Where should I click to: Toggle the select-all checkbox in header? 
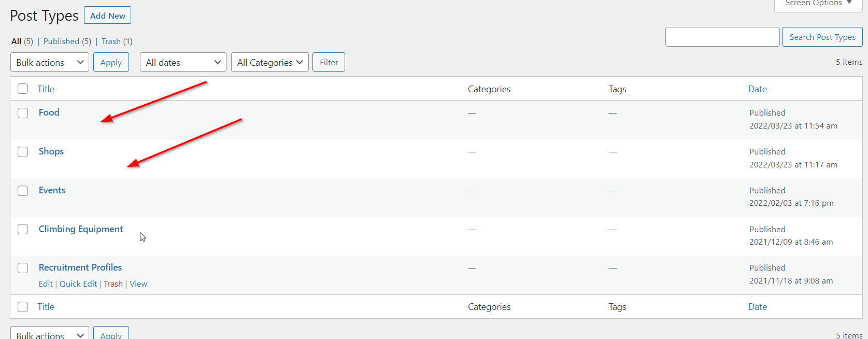pyautogui.click(x=23, y=89)
